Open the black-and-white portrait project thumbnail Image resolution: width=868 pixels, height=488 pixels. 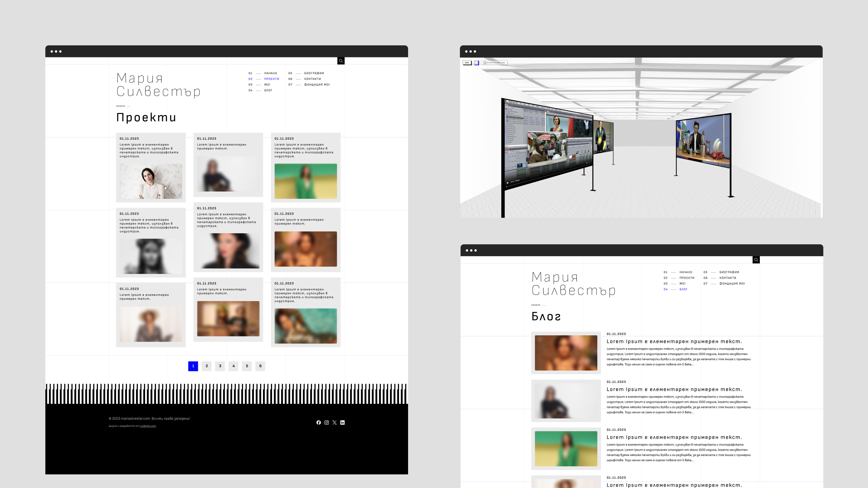click(x=151, y=256)
